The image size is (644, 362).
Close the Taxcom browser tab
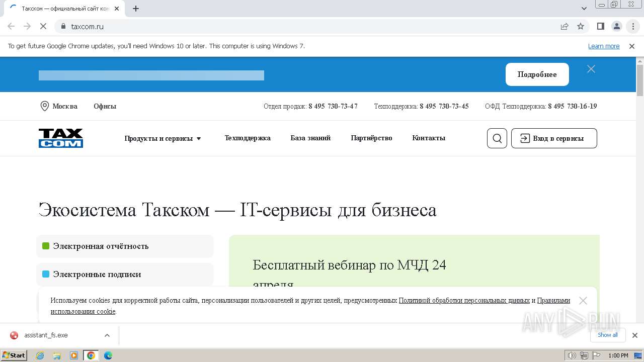117,9
